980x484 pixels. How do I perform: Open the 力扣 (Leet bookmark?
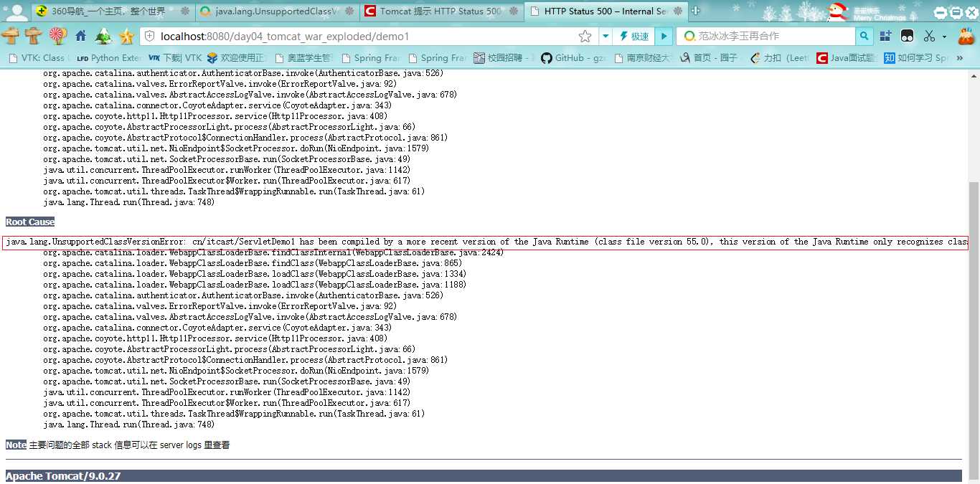(779, 58)
